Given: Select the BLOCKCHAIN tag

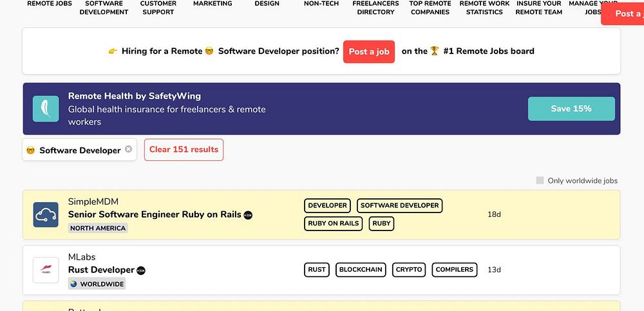Looking at the screenshot, I should point(361,270).
